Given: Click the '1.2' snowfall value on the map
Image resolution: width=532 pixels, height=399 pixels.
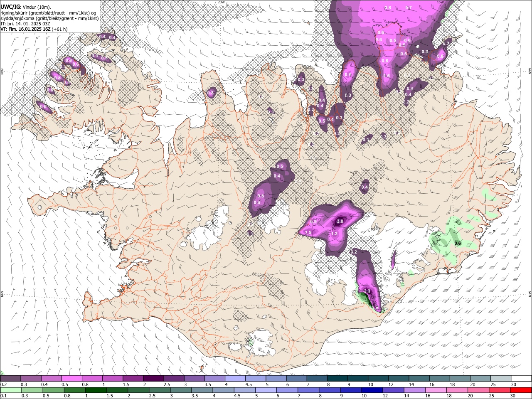Looking at the screenshot, I should tap(335, 234).
